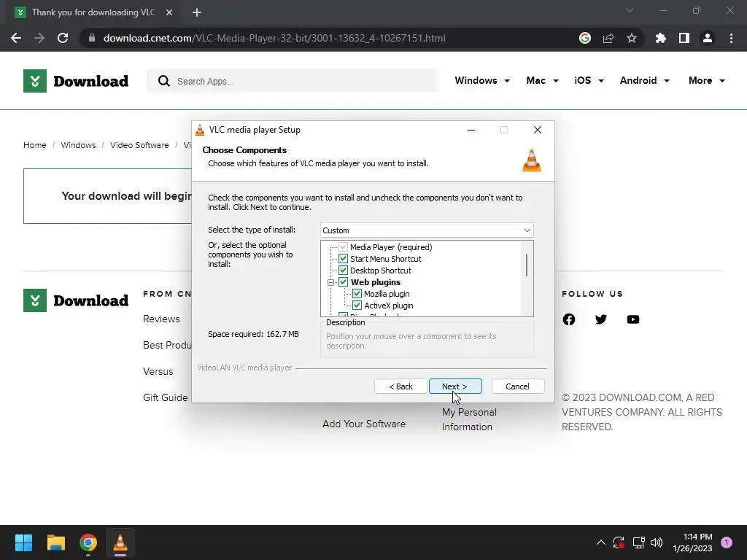Viewport: 747px width, 560px height.
Task: Click the Chrome back arrow
Action: [x=16, y=38]
